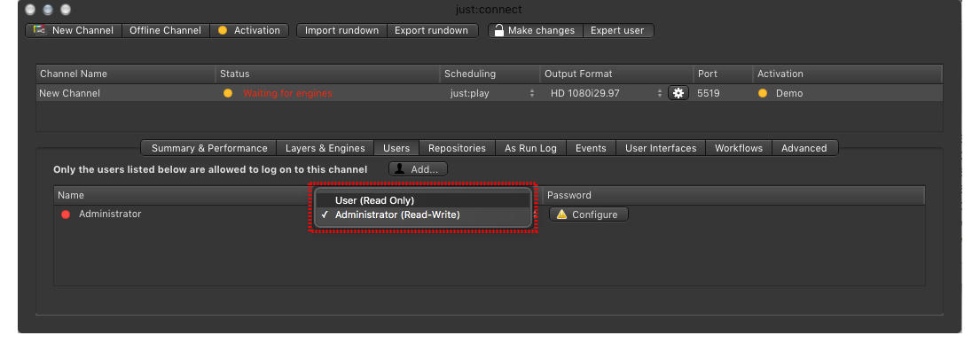
Task: Click the output format gear settings button
Action: click(678, 93)
